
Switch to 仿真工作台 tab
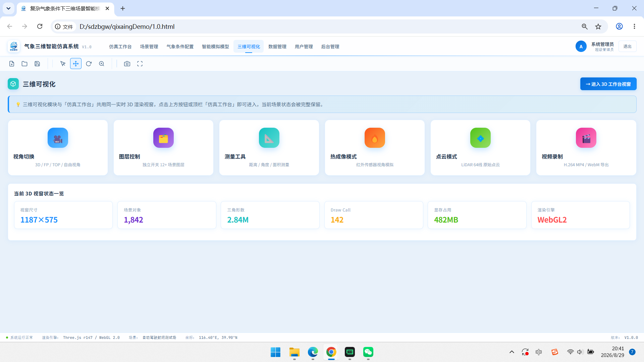[120, 47]
